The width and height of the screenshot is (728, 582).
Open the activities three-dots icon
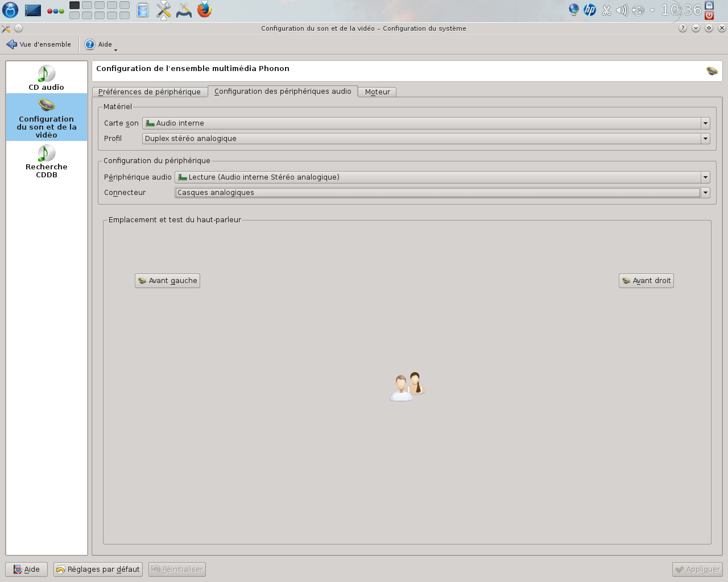click(55, 11)
